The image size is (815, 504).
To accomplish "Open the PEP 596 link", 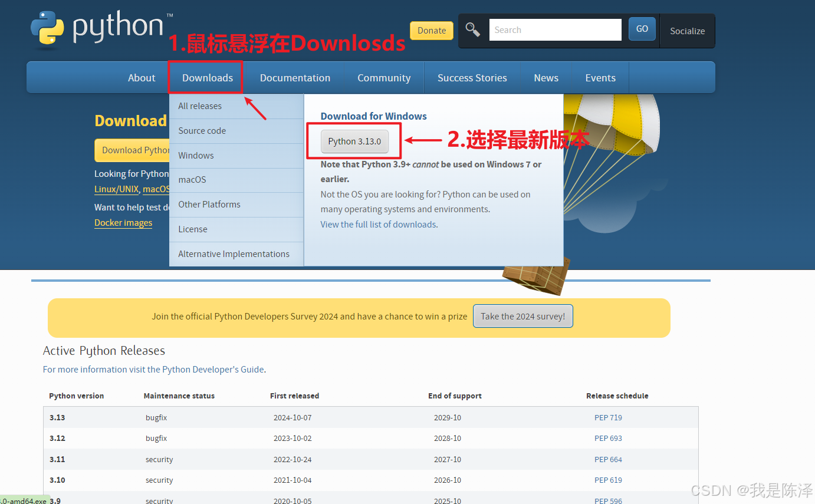I will coord(608,500).
